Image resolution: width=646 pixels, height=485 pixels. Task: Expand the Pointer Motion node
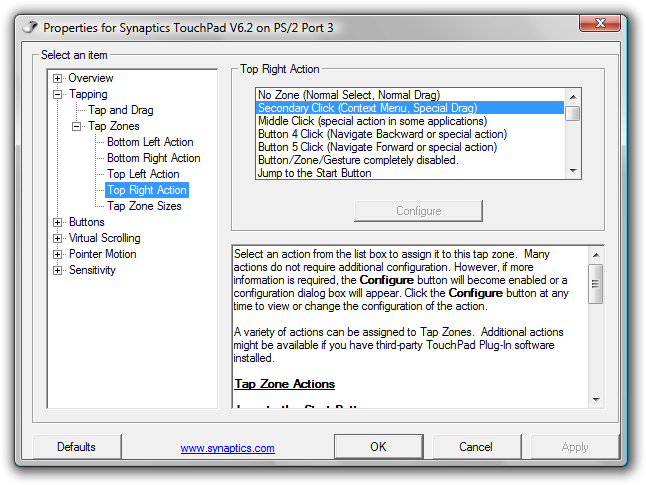[x=58, y=254]
